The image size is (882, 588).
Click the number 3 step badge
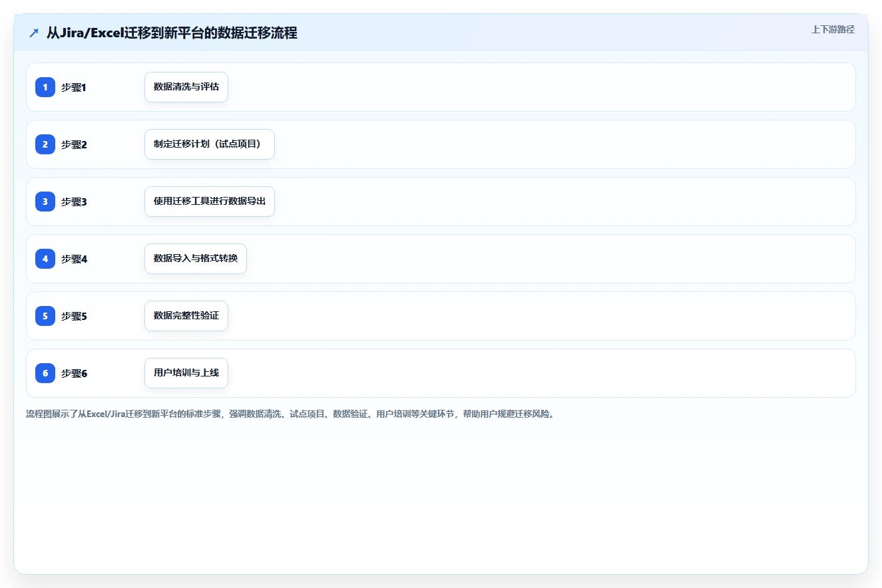tap(45, 202)
